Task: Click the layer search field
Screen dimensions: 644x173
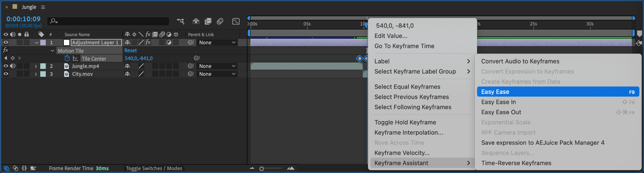Action: (108, 21)
